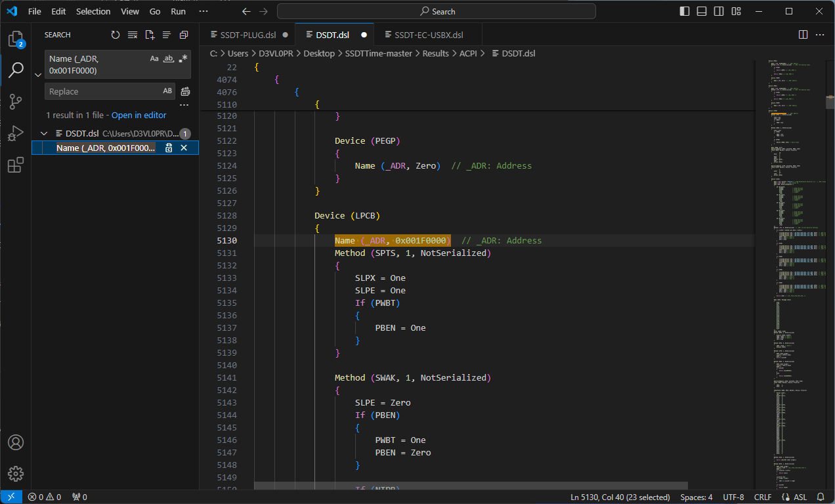Open the Selection menu
The height and width of the screenshot is (504, 835).
(93, 11)
